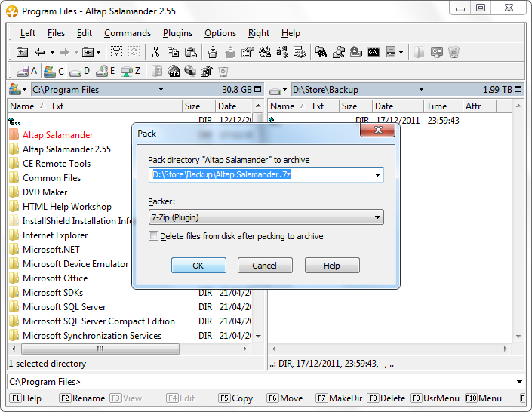Screen dimensions: 532x412
Task: Click the Select (funnel) toolbar icon
Action: [x=116, y=52]
